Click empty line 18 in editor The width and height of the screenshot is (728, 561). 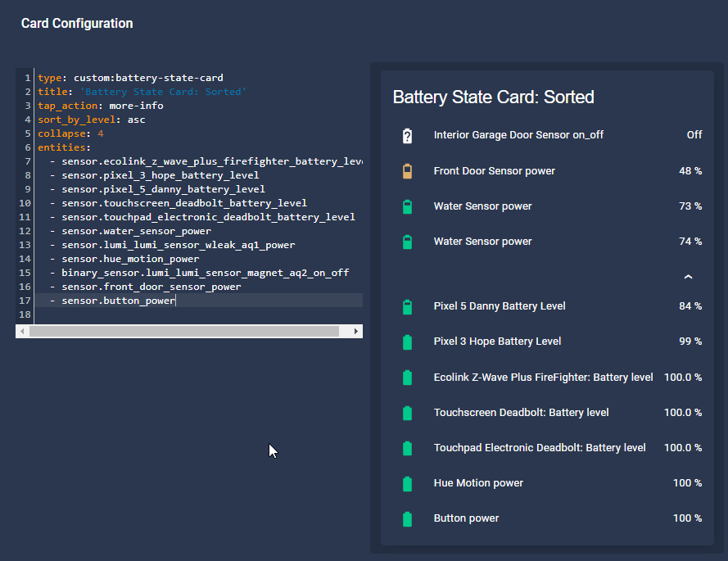point(199,314)
